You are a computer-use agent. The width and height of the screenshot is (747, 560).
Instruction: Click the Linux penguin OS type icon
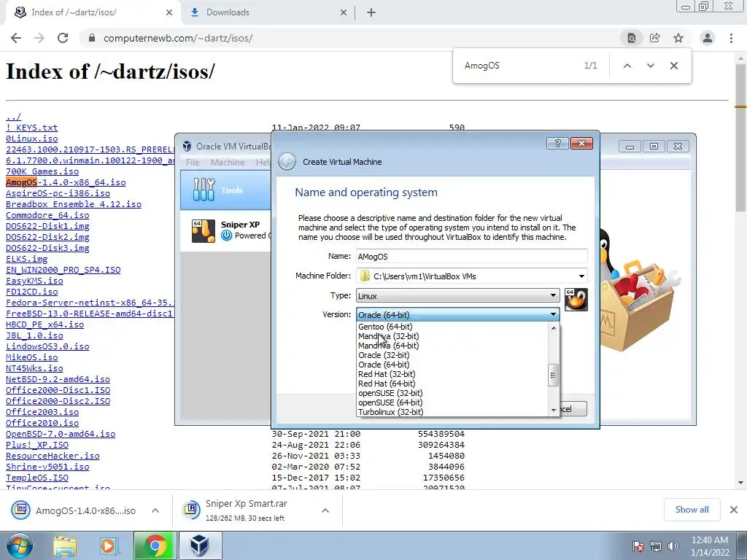576,300
